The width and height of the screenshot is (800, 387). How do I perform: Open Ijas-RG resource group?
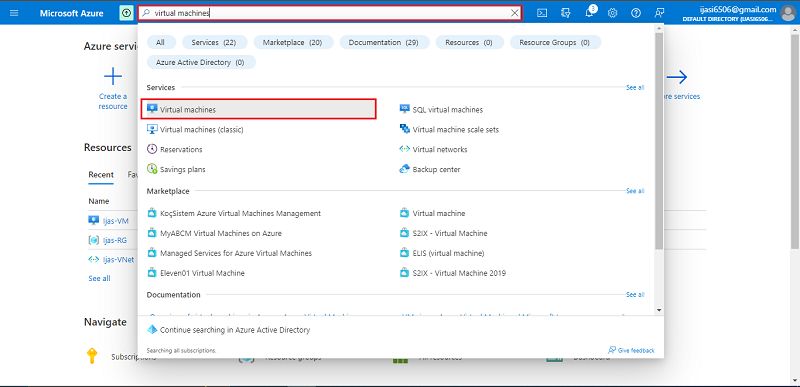tap(115, 240)
